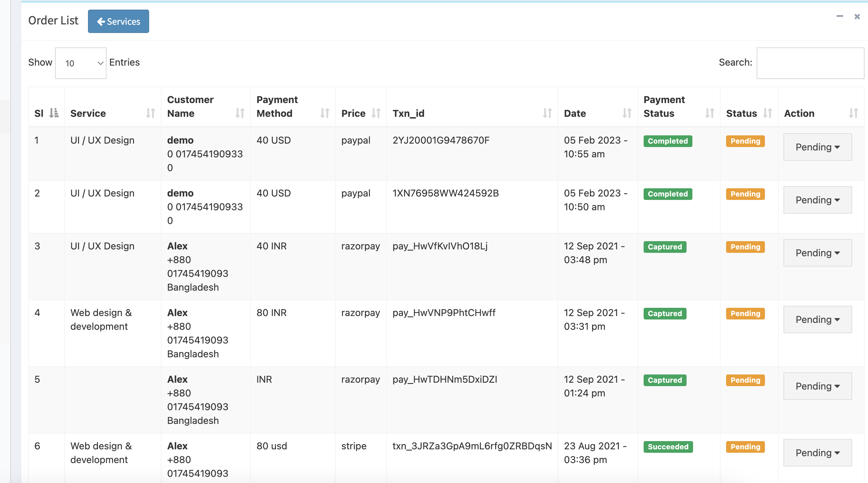
Task: Sort by Customer Name column icon
Action: [x=240, y=113]
